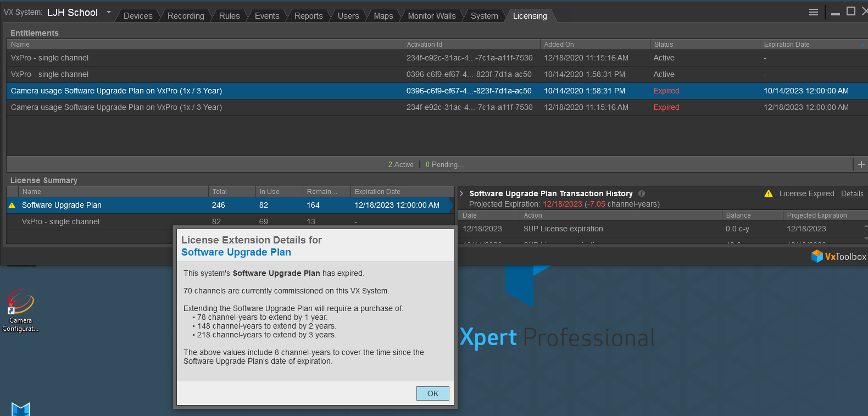Go to the Reports tab
This screenshot has height=416, width=868.
(x=308, y=16)
